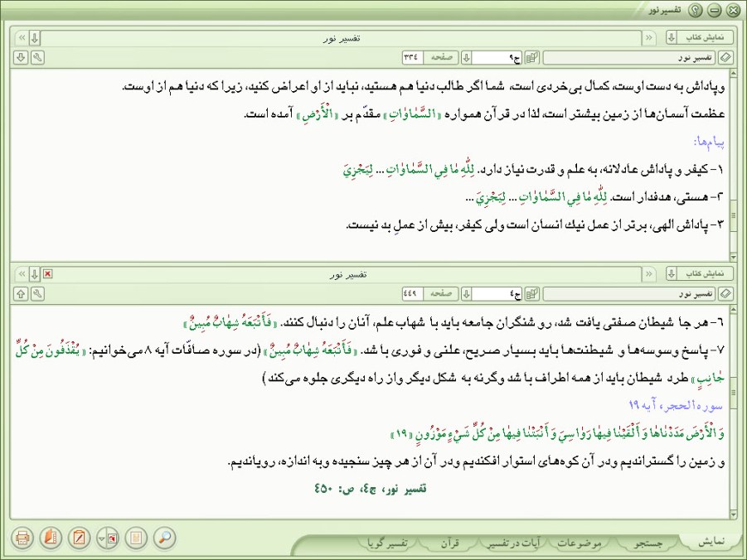This screenshot has width=747, height=560.
Task: Click the صفحه button beside ۳۳٤
Action: (441, 58)
